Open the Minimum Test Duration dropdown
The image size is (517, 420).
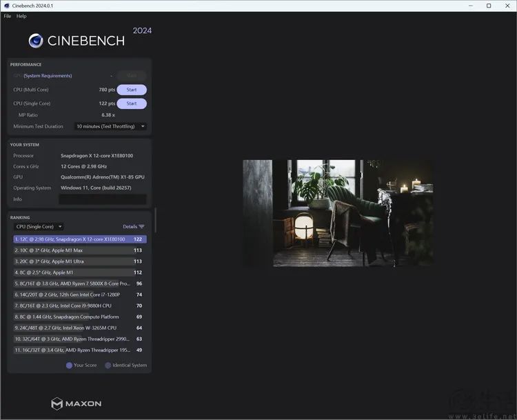[110, 126]
